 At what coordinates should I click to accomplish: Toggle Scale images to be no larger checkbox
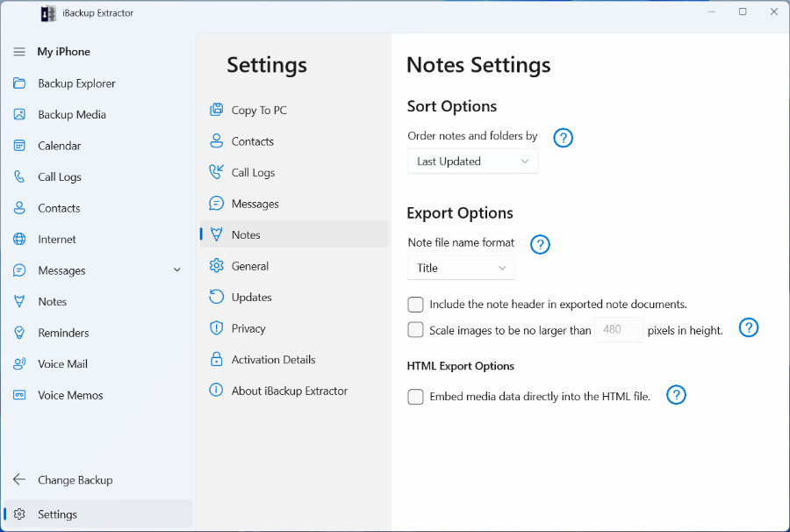click(415, 329)
